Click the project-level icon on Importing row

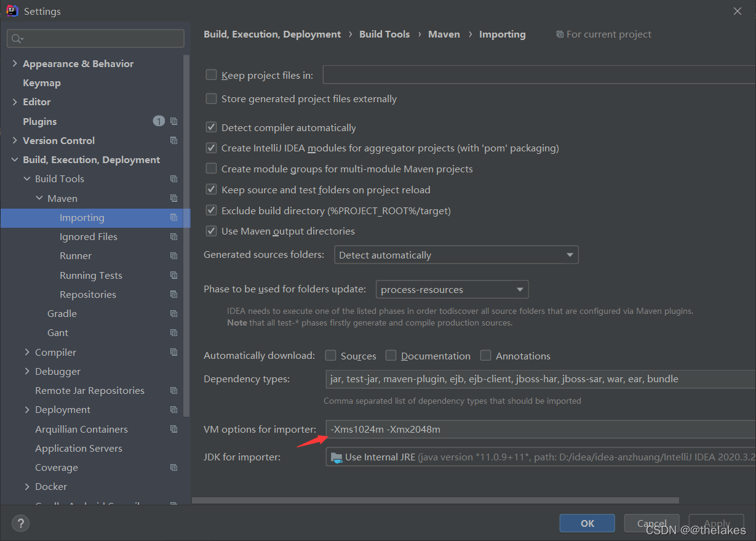[174, 217]
